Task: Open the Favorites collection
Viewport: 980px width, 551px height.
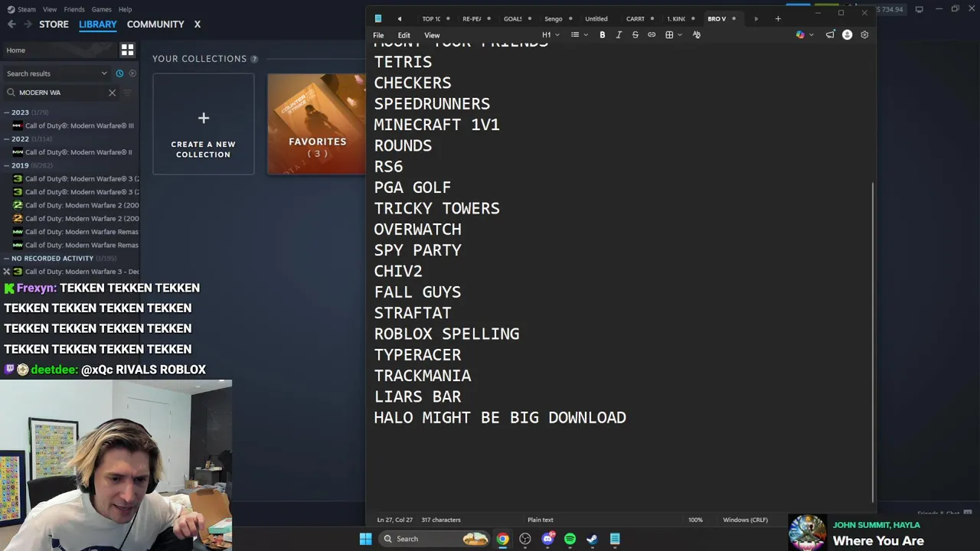Action: tap(316, 124)
